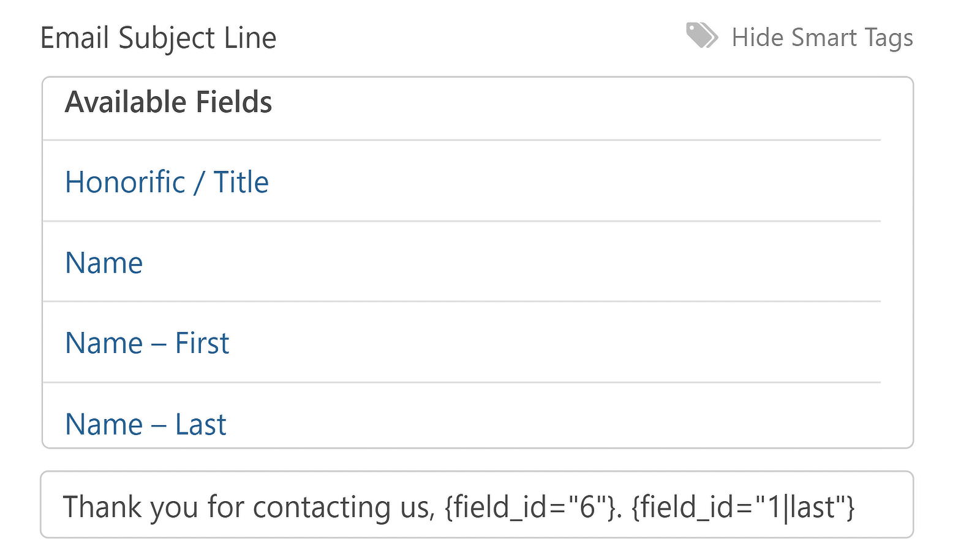Insert the Honorific / Title field

[167, 181]
